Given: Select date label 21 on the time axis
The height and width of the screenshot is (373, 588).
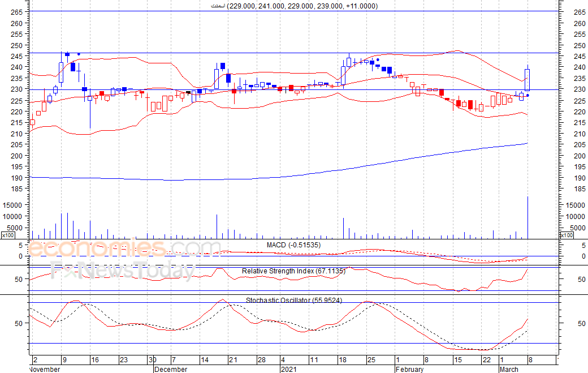Looking at the screenshot, I should pyautogui.click(x=234, y=360).
